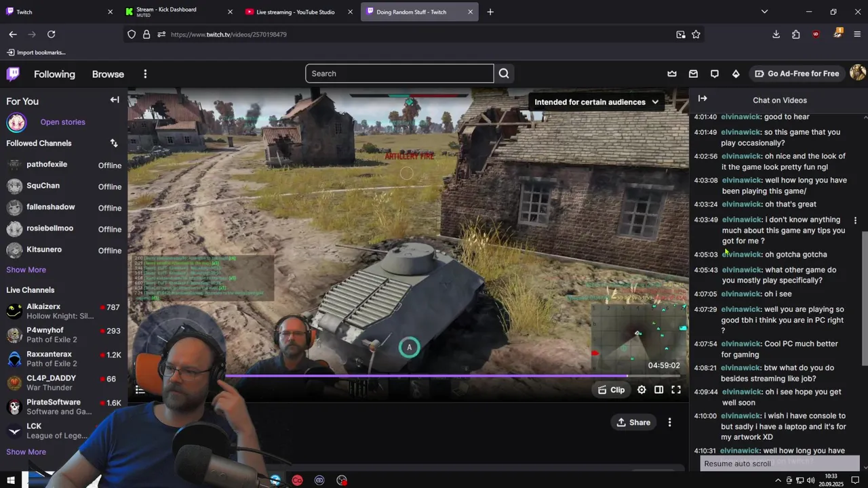
Task: Expand 'Intended for certain audiences' dropdown
Action: [x=596, y=102]
